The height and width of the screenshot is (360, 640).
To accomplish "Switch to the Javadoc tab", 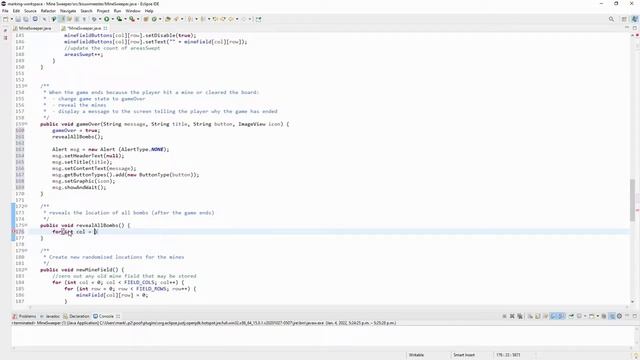I will click(x=50, y=316).
